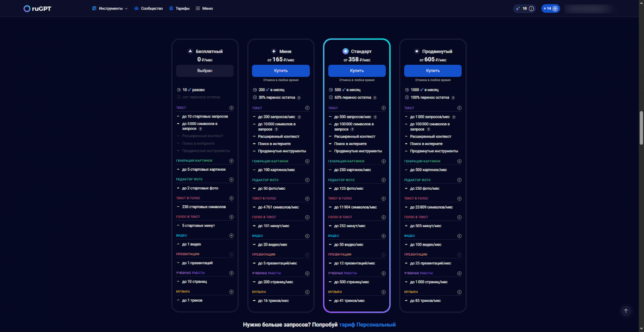Expand МУЗЫКА section in the Стандарт card

pos(384,292)
